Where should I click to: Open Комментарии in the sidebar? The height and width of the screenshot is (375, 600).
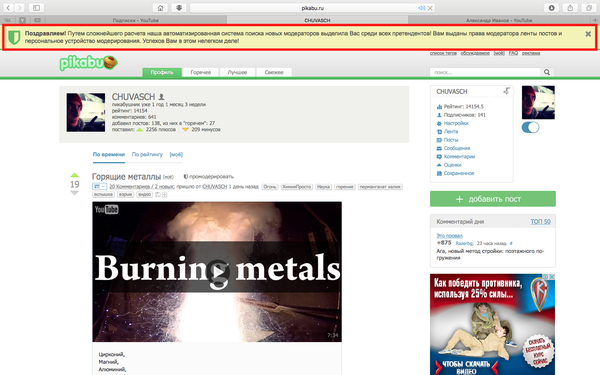click(x=459, y=157)
